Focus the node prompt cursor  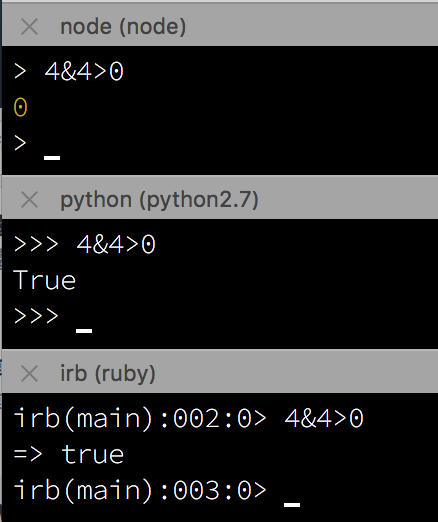(x=52, y=158)
